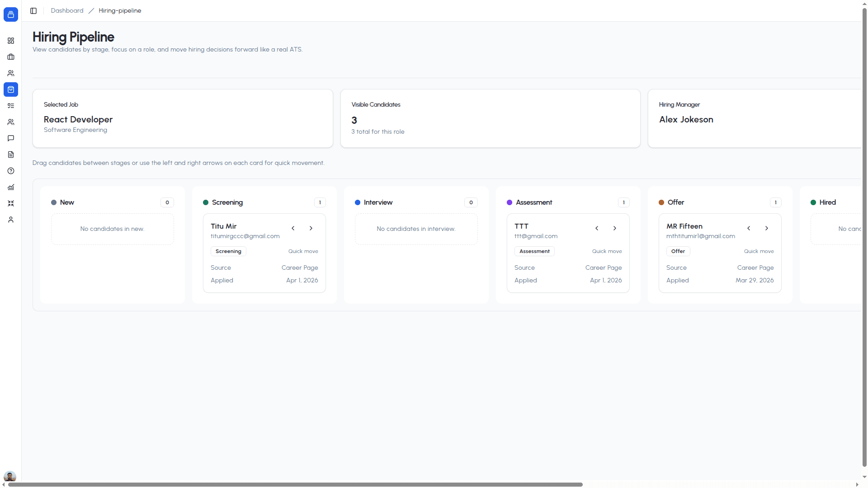Click email titumirgccc@gmail.com
The height and width of the screenshot is (488, 868).
pyautogui.click(x=245, y=236)
